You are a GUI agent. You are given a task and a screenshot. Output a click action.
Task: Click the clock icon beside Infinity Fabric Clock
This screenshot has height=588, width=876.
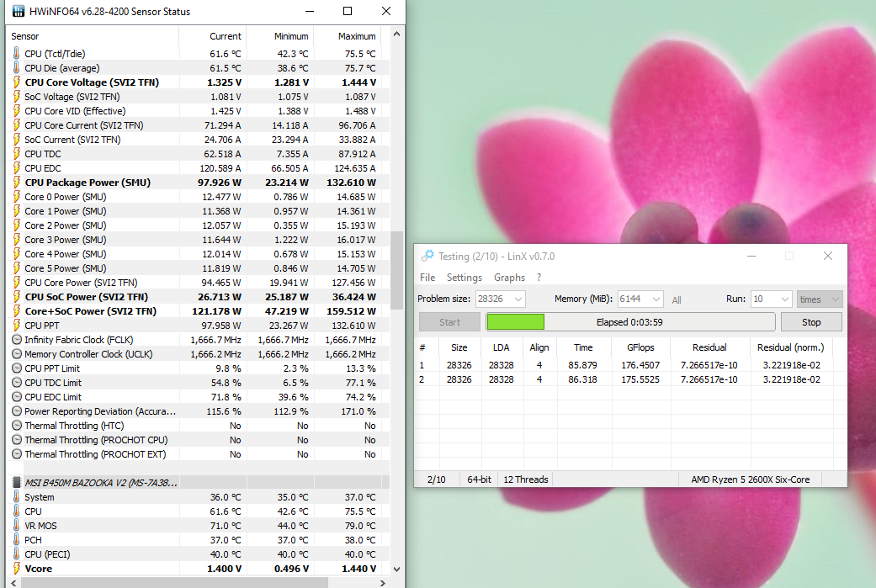[17, 340]
